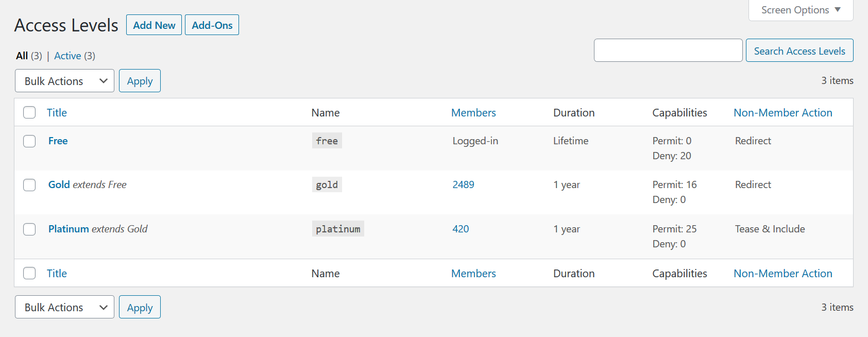
Task: Click 'Permit: 25' in the Platinum row
Action: point(674,229)
